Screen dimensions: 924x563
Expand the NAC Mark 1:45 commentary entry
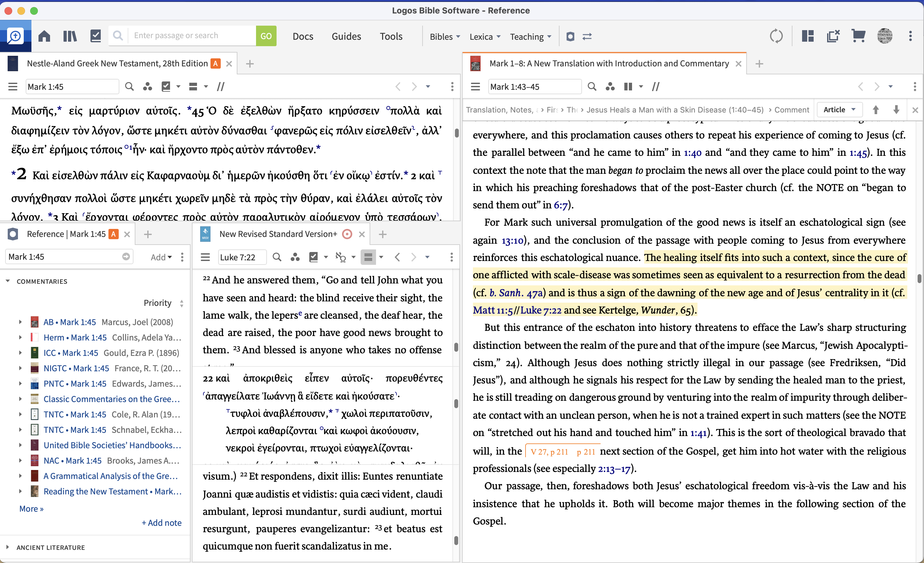[x=20, y=460]
